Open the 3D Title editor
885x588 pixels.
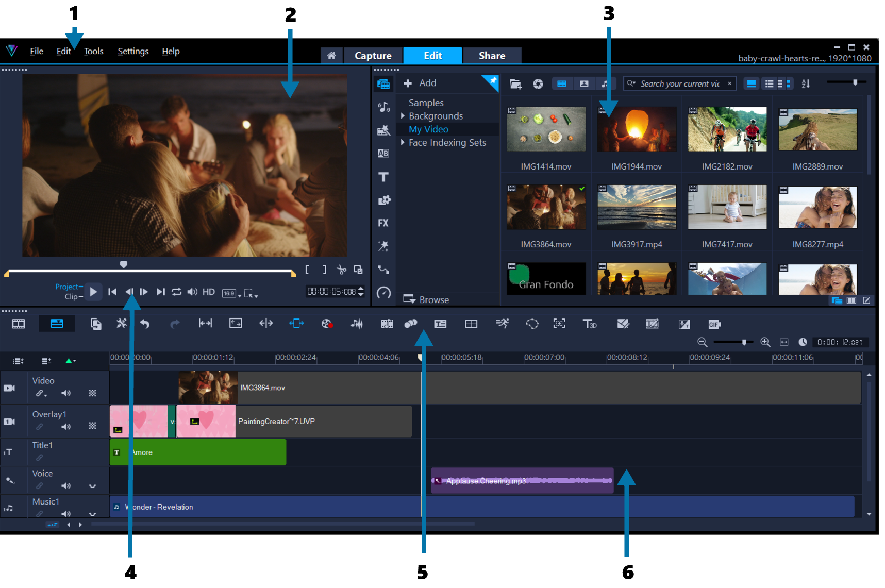coord(590,324)
